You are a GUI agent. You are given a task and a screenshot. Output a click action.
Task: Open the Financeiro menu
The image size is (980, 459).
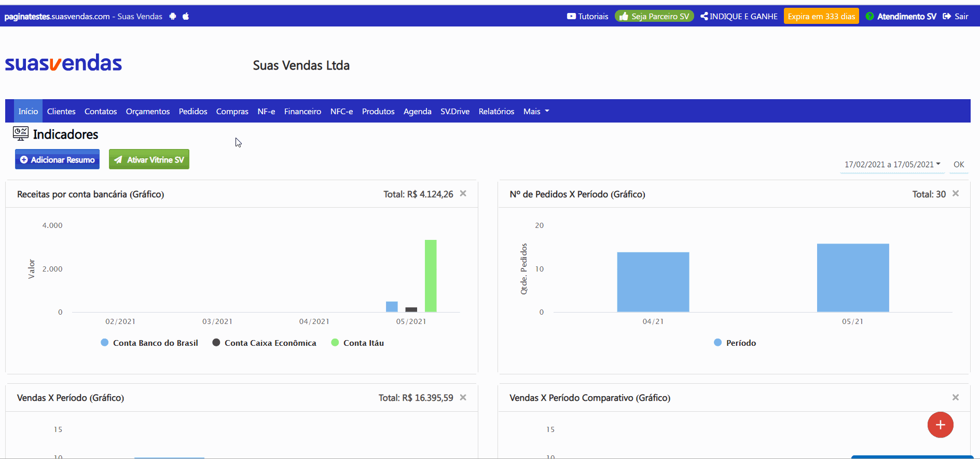302,111
